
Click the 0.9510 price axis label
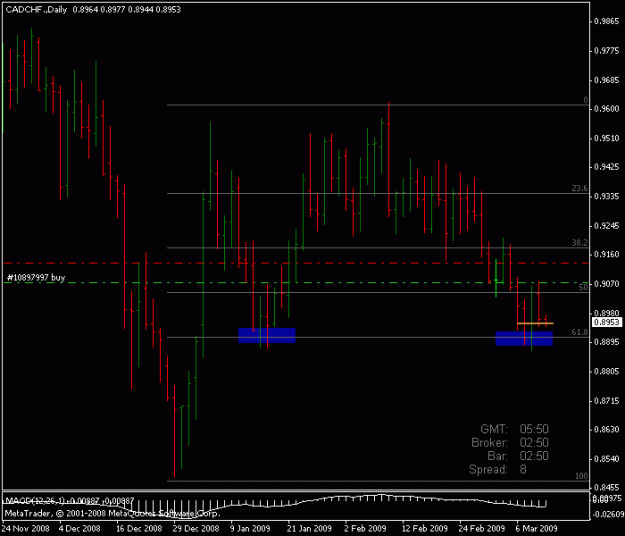(607, 138)
